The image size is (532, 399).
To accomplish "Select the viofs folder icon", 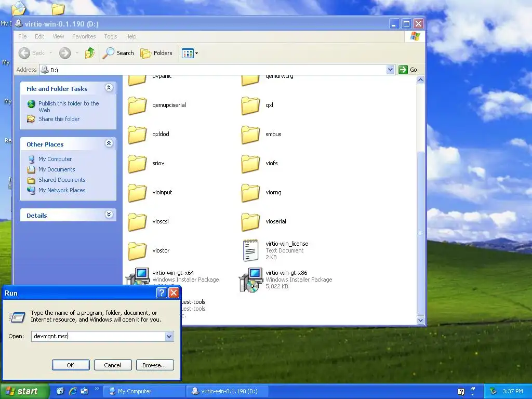I will [250, 164].
